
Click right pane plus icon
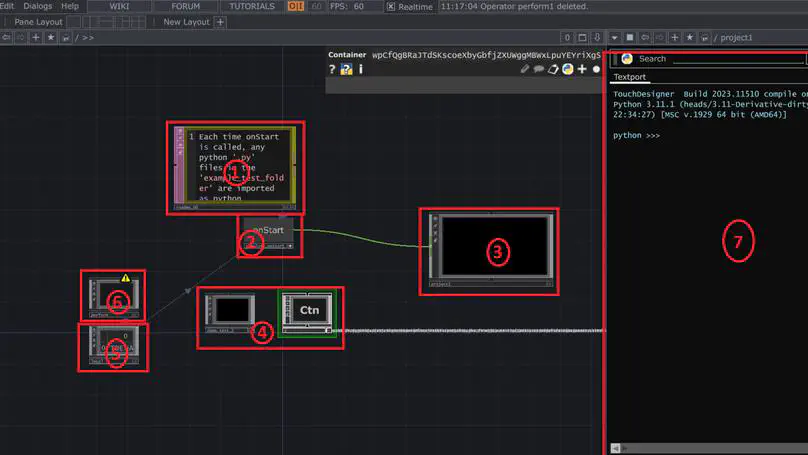tap(675, 38)
